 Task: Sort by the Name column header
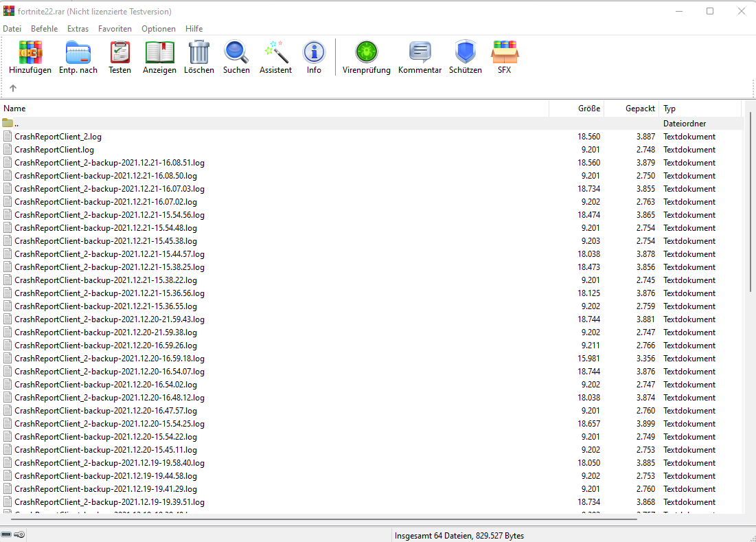275,109
